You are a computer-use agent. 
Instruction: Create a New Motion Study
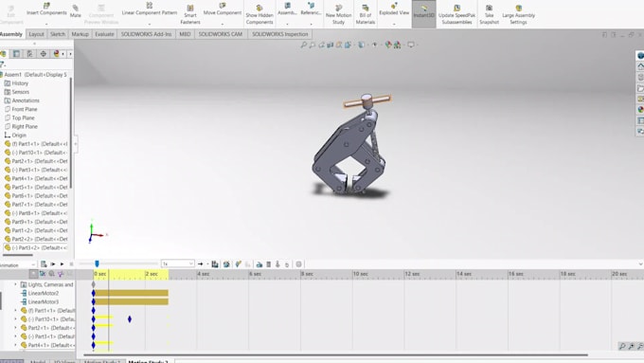(x=338, y=15)
